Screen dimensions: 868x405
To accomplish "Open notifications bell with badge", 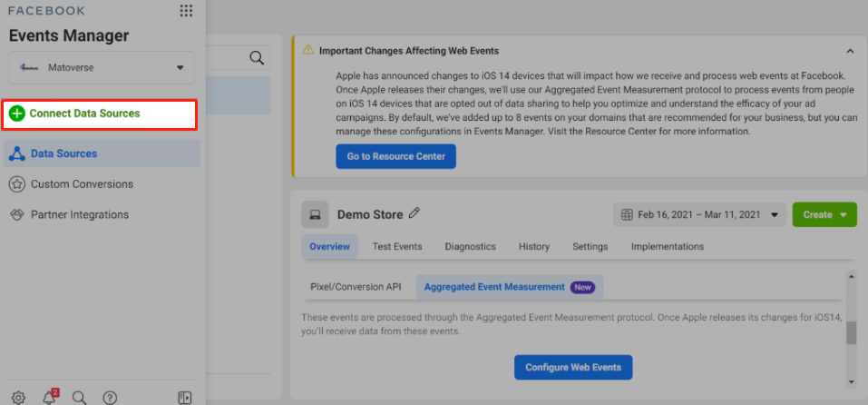I will pos(50,397).
